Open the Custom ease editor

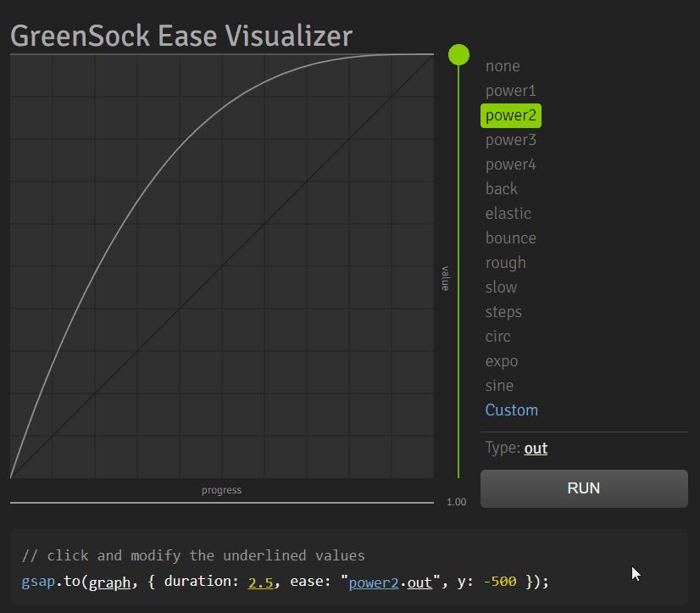pyautogui.click(x=512, y=410)
